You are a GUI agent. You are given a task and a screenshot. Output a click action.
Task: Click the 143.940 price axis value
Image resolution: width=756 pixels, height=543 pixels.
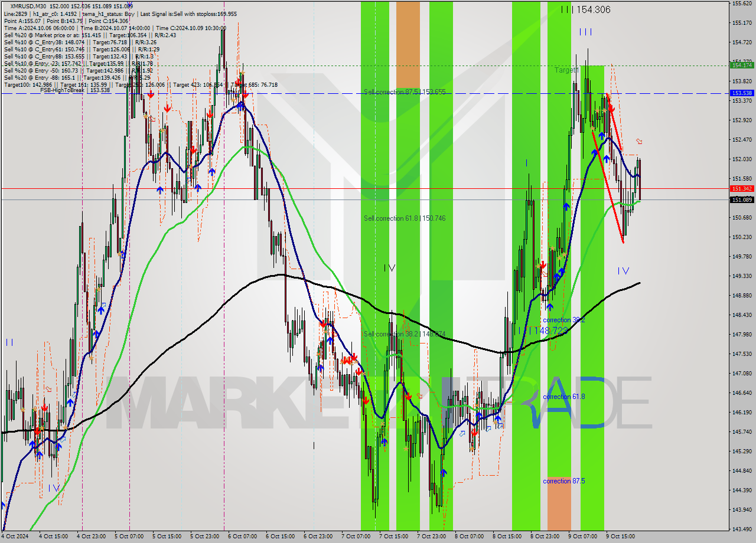pyautogui.click(x=742, y=510)
